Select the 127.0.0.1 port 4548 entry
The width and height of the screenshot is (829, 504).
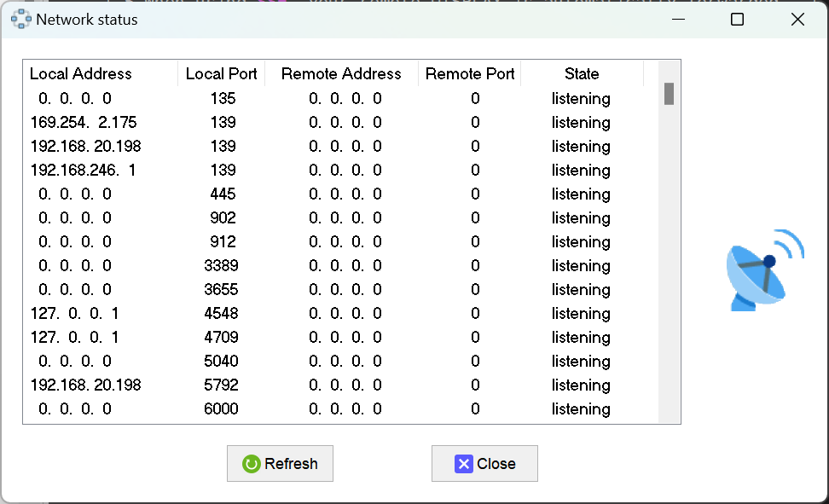pyautogui.click(x=256, y=313)
